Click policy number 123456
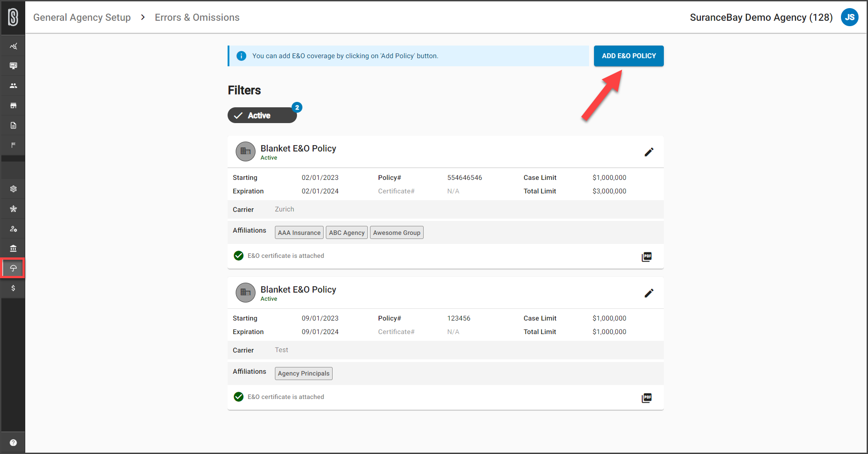Viewport: 868px width, 454px height. [459, 318]
